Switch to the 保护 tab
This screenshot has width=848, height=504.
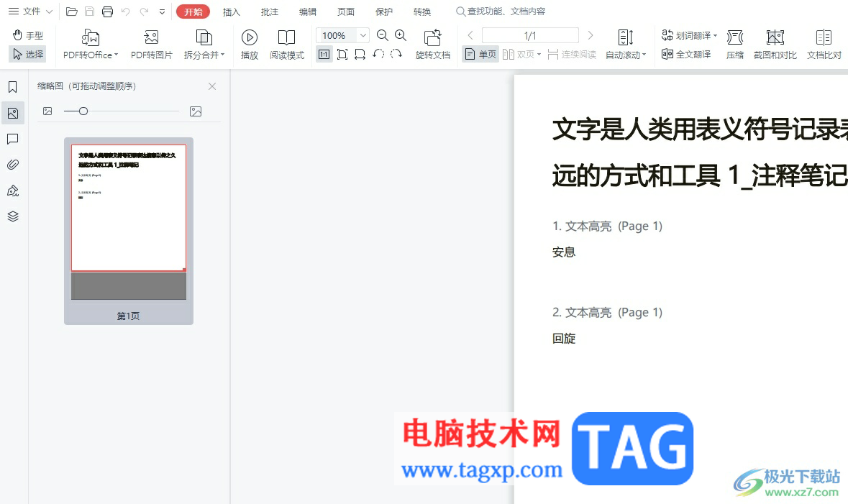coord(384,12)
